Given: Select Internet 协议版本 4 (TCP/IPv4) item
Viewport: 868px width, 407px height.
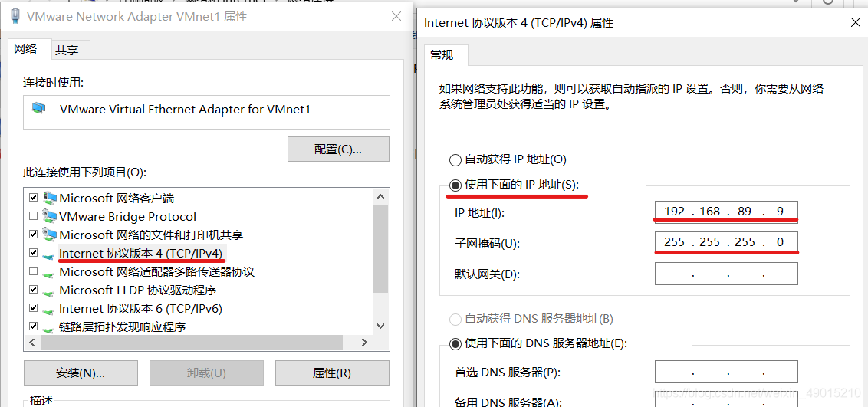Looking at the screenshot, I should click(x=143, y=253).
